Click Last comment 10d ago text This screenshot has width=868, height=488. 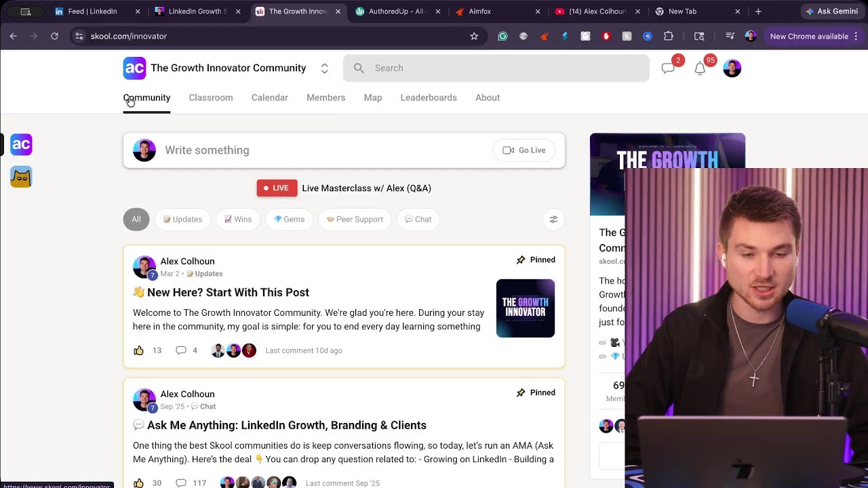304,350
